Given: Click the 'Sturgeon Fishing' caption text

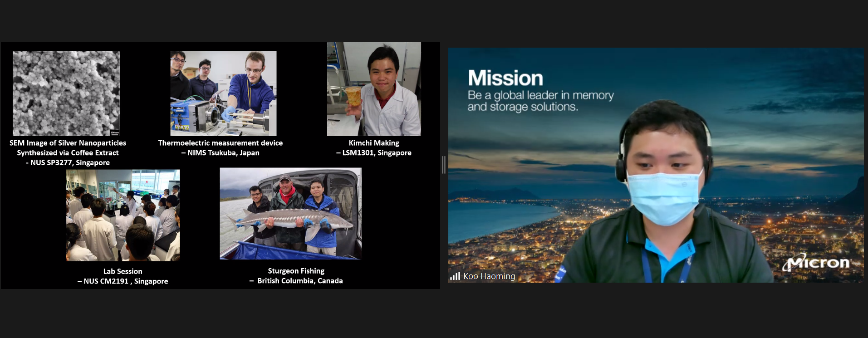Looking at the screenshot, I should click(296, 271).
